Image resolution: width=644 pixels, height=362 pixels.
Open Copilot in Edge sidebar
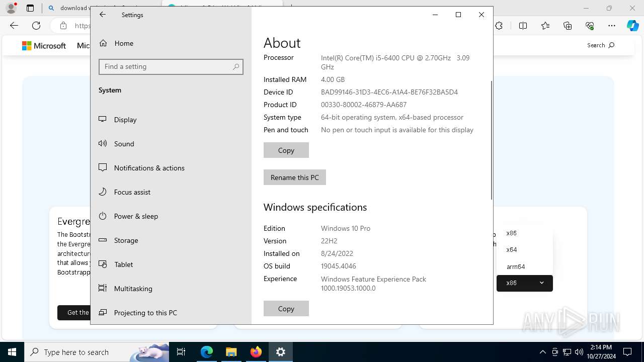click(x=633, y=26)
